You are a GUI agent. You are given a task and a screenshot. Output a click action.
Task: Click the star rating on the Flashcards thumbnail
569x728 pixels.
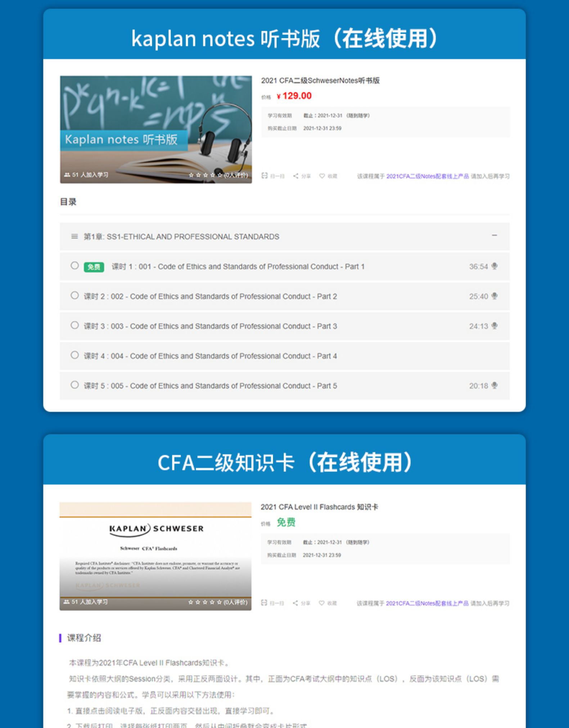205,602
